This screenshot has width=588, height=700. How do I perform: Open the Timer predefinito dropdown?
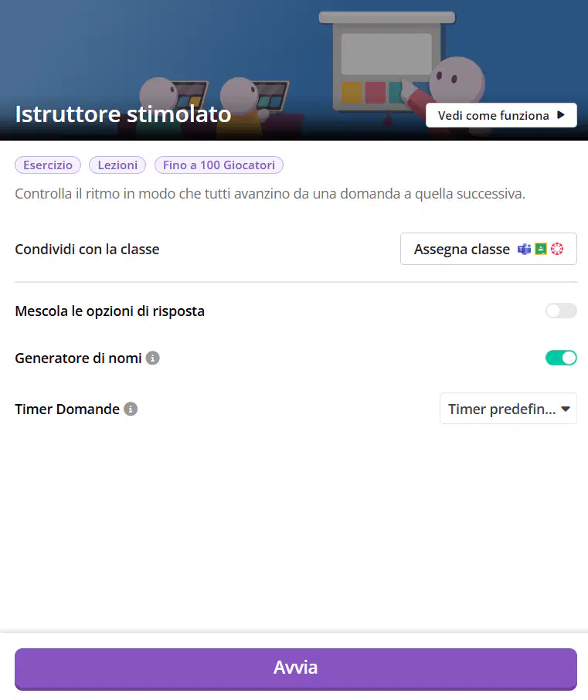[508, 409]
